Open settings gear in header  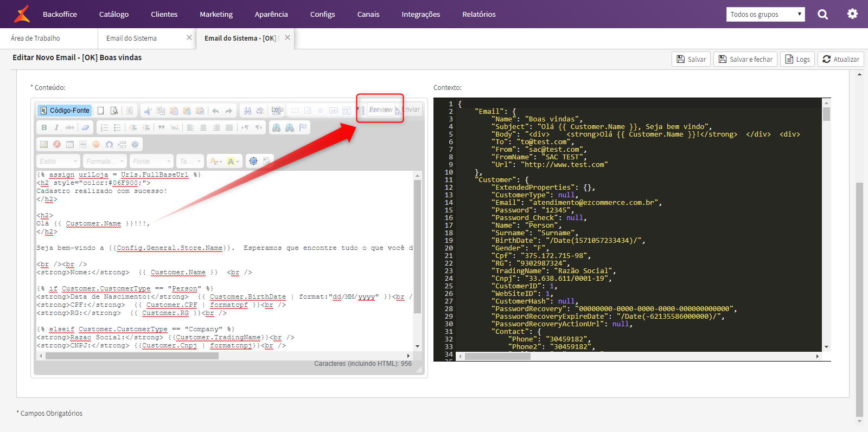point(852,14)
